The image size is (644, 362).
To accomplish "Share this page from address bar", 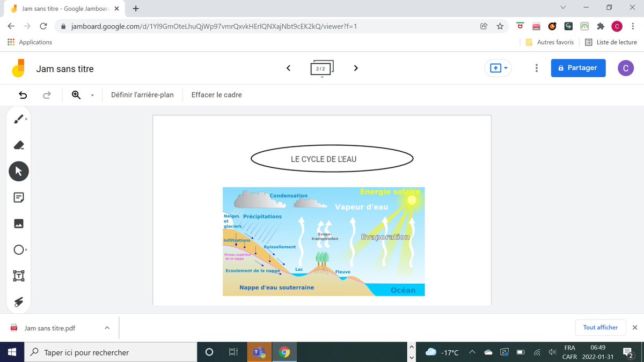I will (484, 26).
